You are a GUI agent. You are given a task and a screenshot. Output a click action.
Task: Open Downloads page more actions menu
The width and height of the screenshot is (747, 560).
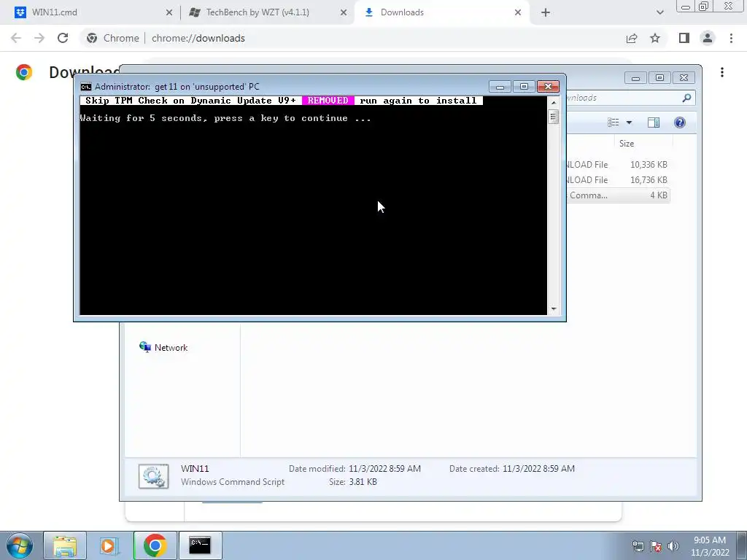pos(722,72)
